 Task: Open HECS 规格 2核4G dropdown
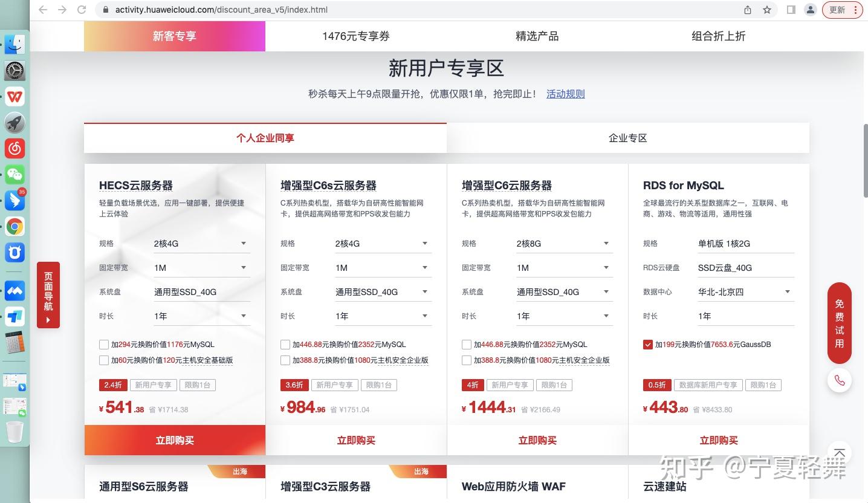(x=201, y=244)
